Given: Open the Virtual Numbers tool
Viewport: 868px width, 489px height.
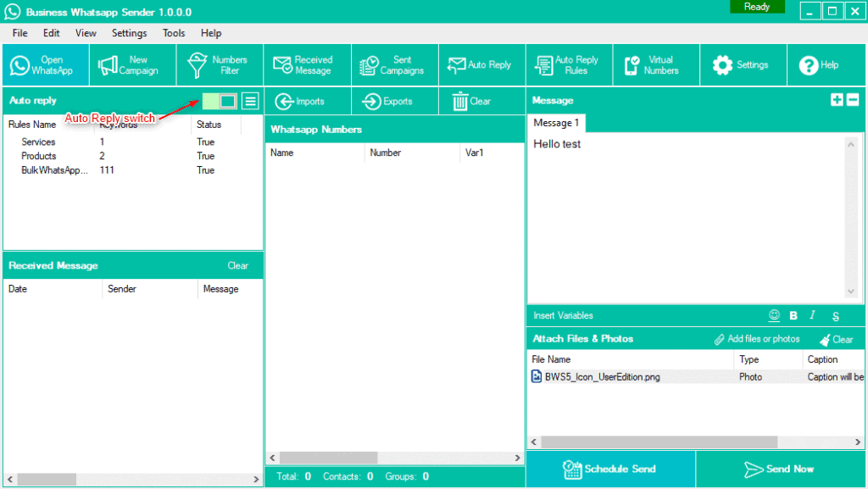Looking at the screenshot, I should (x=655, y=65).
